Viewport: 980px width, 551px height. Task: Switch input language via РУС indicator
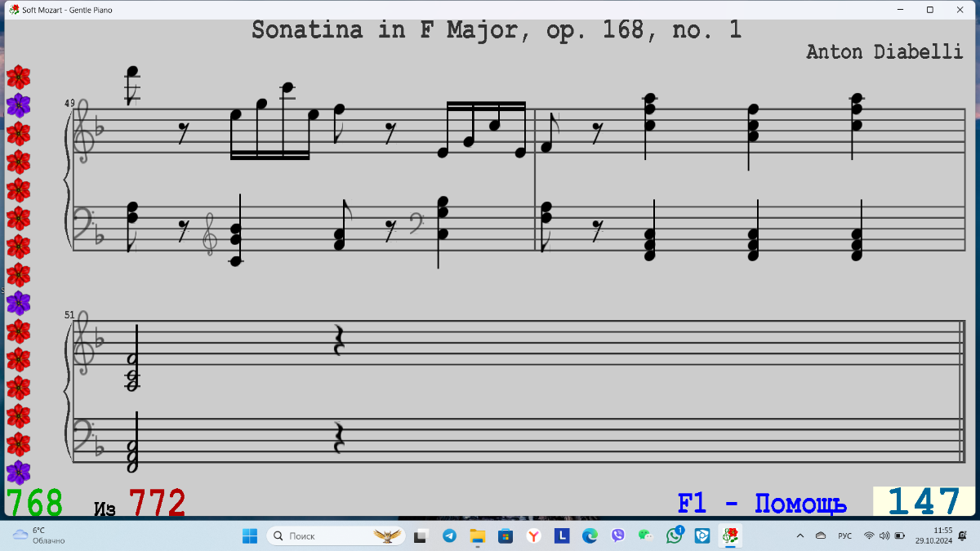(x=845, y=535)
